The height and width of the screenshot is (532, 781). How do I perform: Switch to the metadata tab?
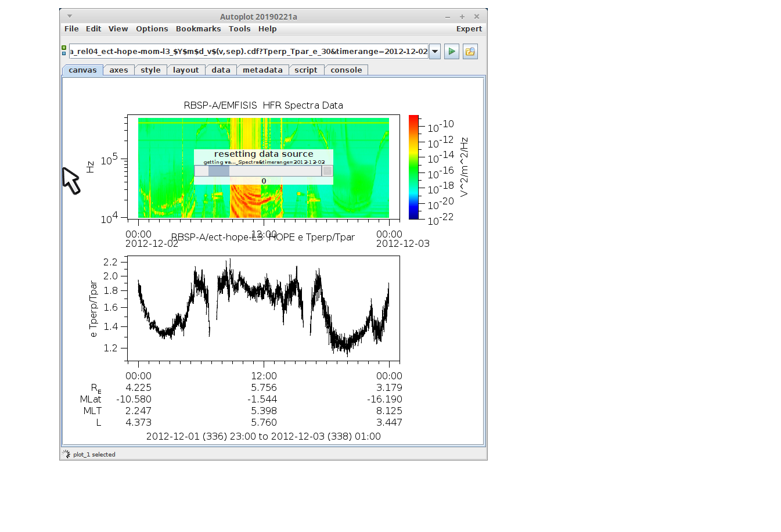click(x=262, y=70)
